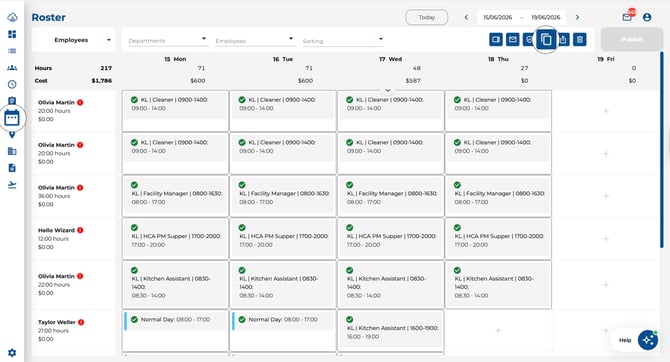Click the end date 19/06/2026 field
Image resolution: width=670 pixels, height=362 pixels.
click(546, 17)
